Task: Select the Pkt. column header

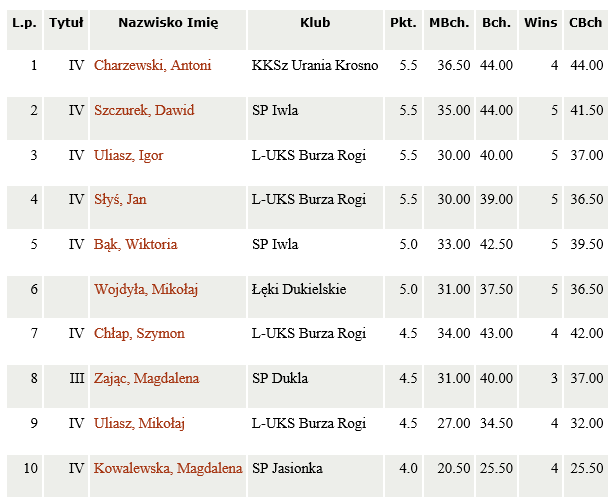Action: (403, 23)
